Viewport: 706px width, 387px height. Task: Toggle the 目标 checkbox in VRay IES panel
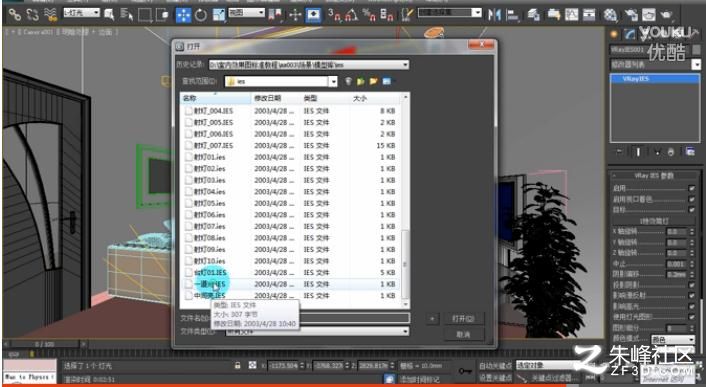692,210
